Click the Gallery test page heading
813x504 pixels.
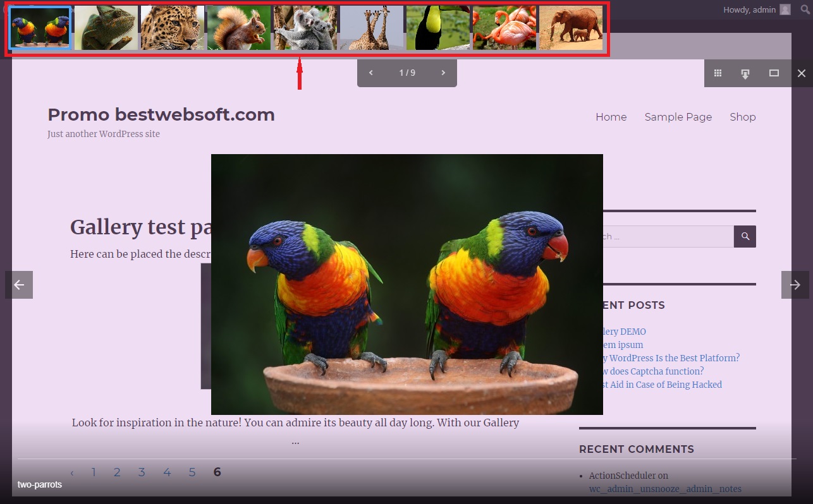tap(140, 227)
